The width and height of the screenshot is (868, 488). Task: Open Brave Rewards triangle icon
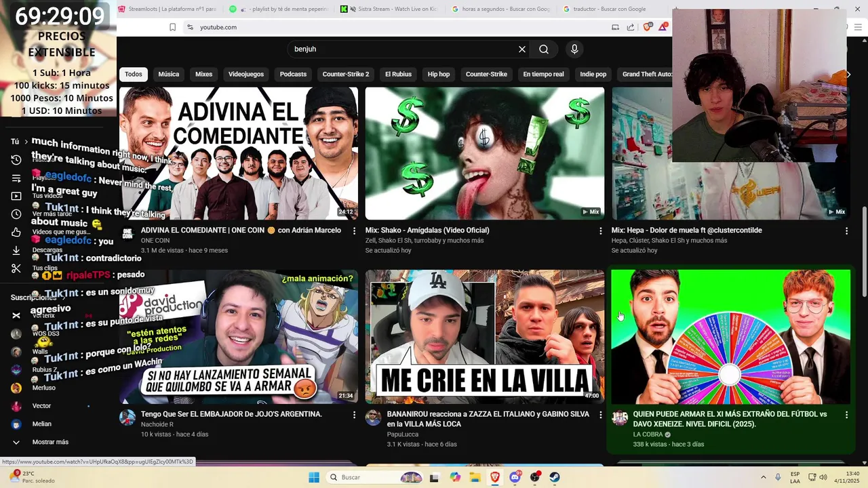pos(663,27)
